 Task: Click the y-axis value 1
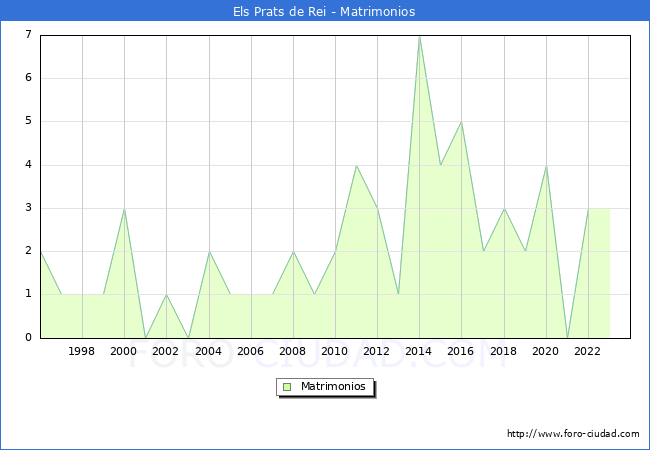pos(29,294)
